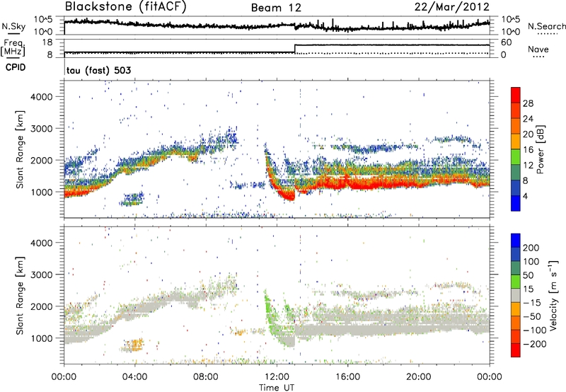This screenshot has width=566, height=392.
Task: Click the 28 label on power colorbar
Action: (528, 103)
